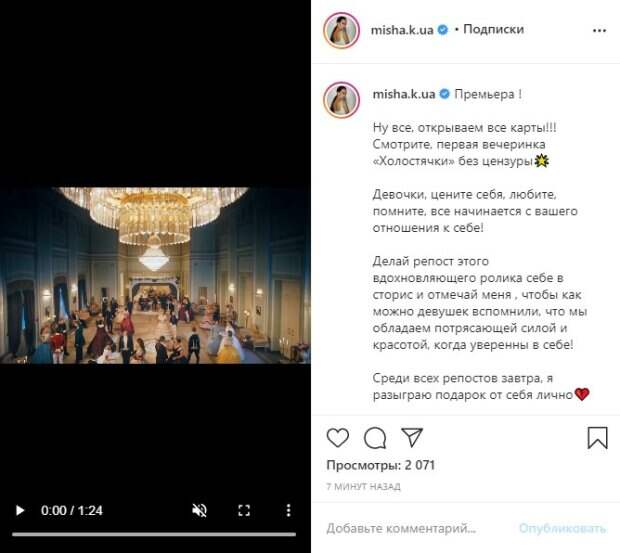Enter fullscreen video mode
This screenshot has width=620, height=553.
[244, 510]
